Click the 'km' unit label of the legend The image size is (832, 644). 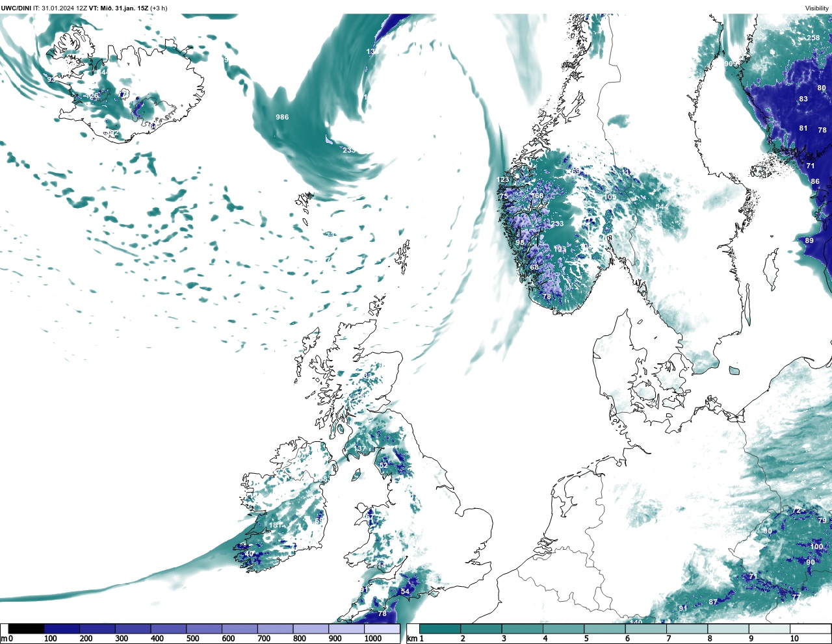click(x=411, y=639)
